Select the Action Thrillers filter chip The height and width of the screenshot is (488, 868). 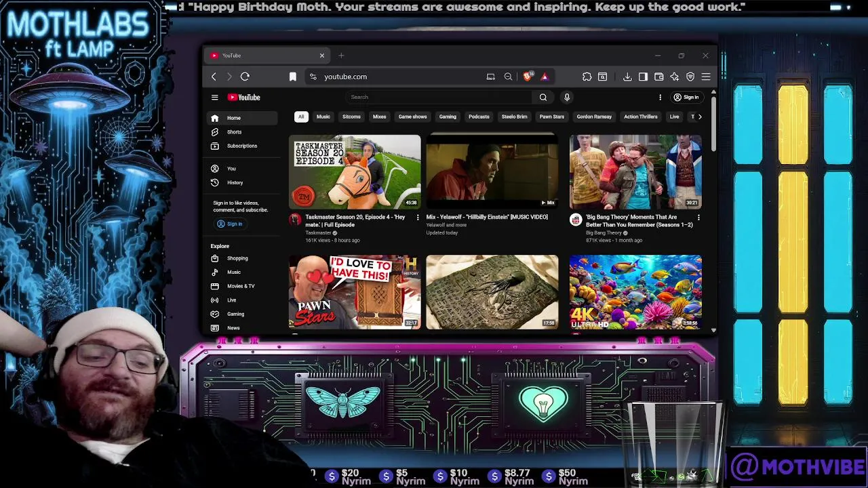click(x=641, y=117)
